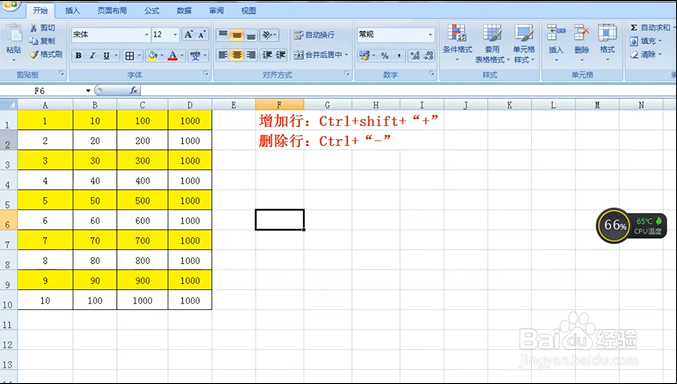Image resolution: width=677 pixels, height=384 pixels.
Task: Switch to the 数据 (Data) tab
Action: (184, 10)
